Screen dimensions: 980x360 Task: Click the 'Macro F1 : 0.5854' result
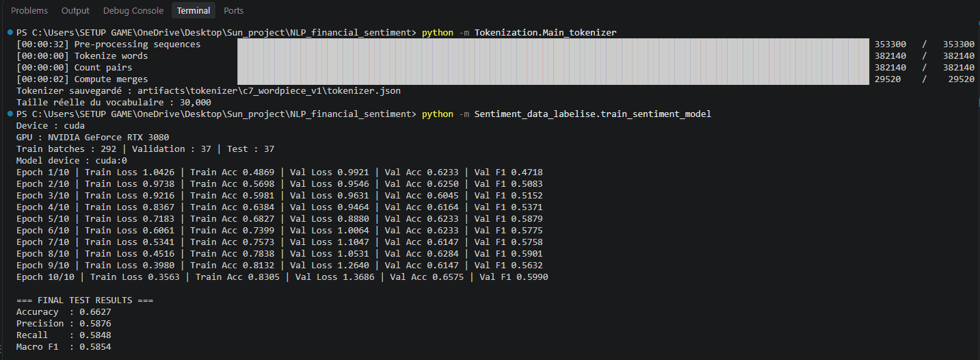coord(64,346)
